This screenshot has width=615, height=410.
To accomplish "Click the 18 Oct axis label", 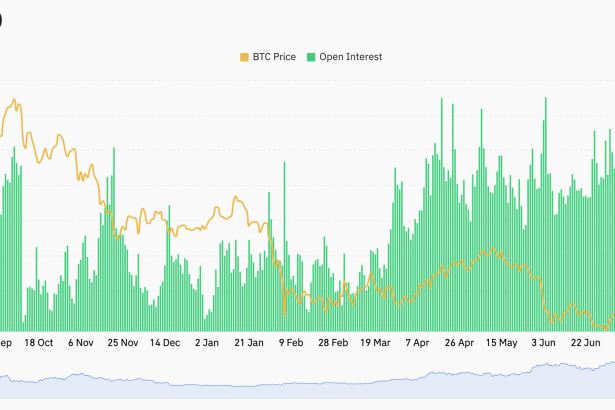I will (x=38, y=343).
